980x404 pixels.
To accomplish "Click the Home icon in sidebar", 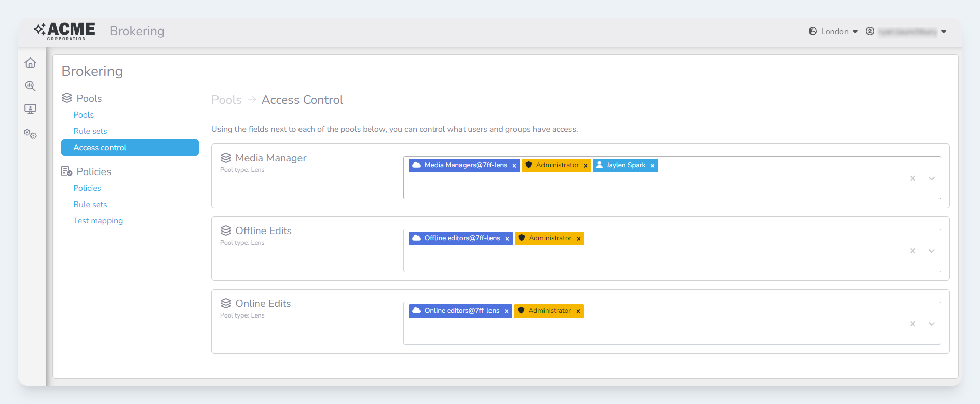I will click(31, 63).
